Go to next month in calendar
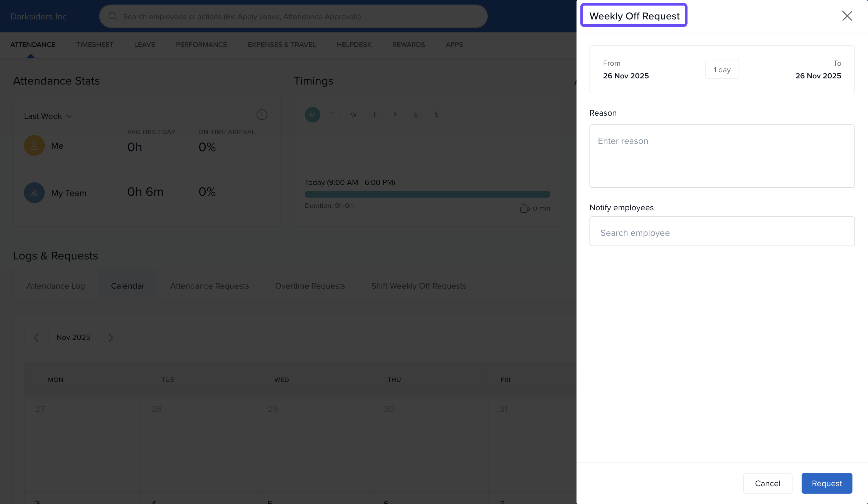The height and width of the screenshot is (504, 868). 110,337
